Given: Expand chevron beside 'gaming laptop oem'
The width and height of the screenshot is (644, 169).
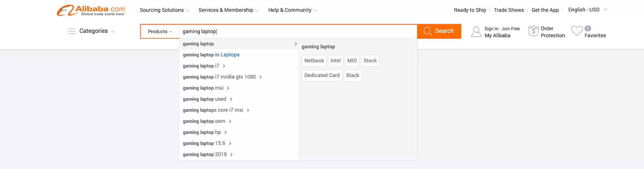Looking at the screenshot, I should [230, 121].
